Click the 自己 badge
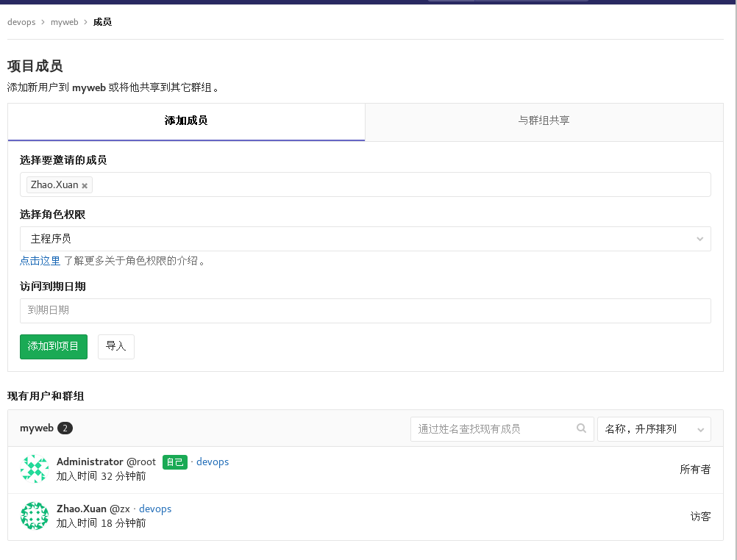Screen dimensions: 737x560 click(175, 462)
